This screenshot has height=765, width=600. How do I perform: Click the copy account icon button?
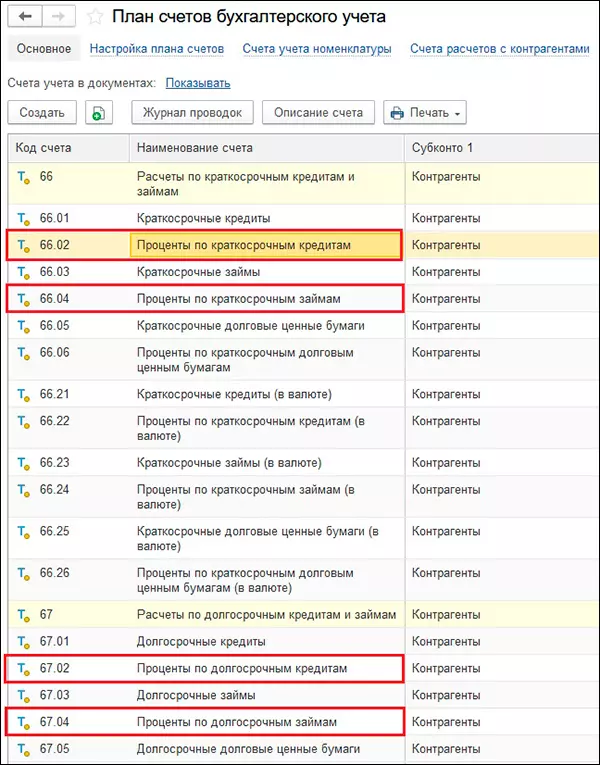[x=99, y=113]
